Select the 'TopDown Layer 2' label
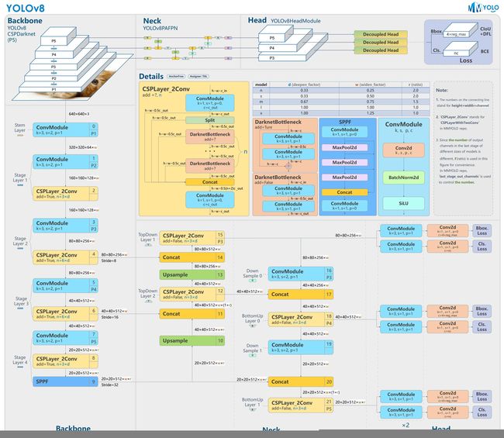Screen dimensions: 504x438 click(x=148, y=293)
